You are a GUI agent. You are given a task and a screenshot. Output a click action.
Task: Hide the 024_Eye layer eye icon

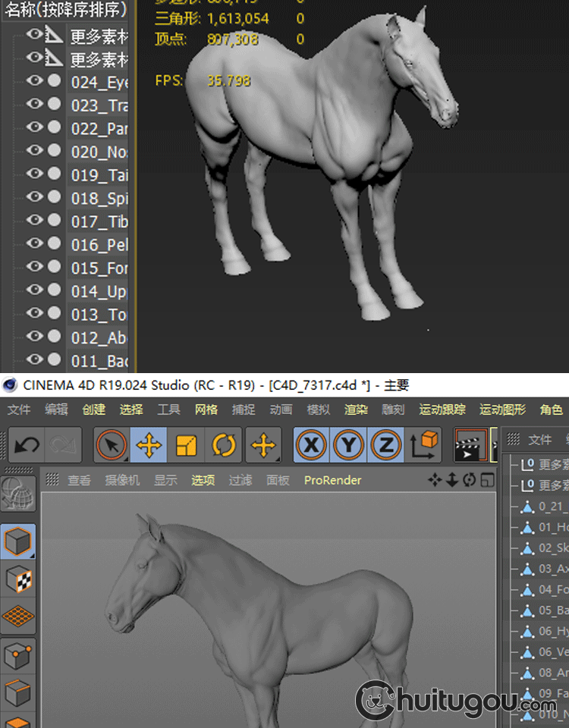click(35, 81)
